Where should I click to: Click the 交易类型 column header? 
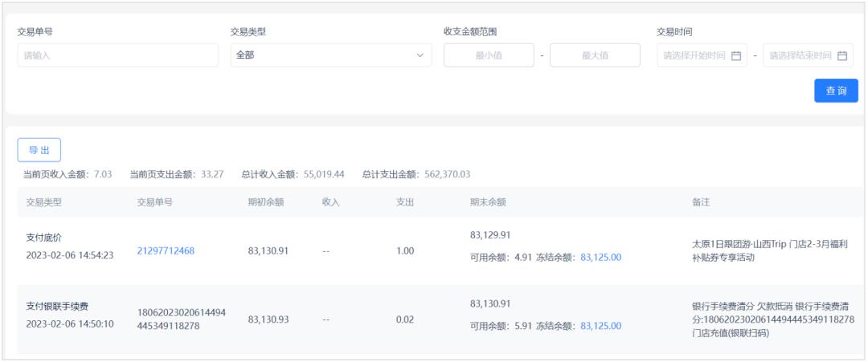43,202
